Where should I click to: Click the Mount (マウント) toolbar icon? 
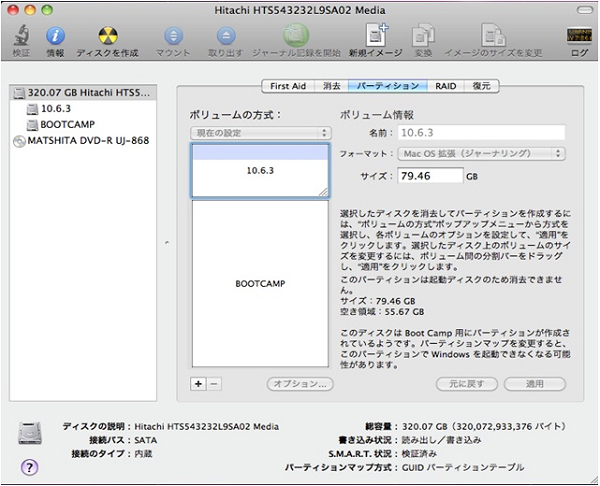tap(173, 36)
